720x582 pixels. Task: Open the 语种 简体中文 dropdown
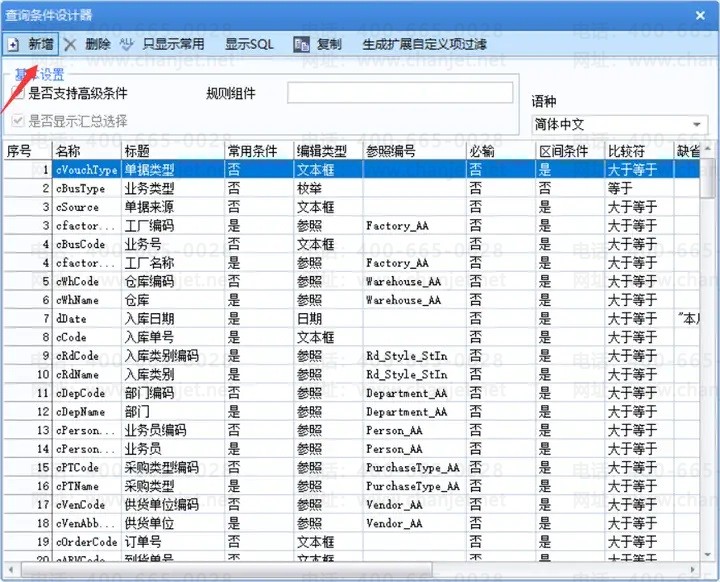tap(697, 124)
